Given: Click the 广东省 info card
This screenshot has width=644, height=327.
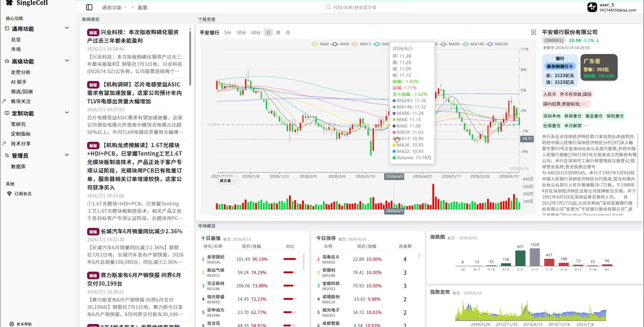Looking at the screenshot, I should (599, 67).
